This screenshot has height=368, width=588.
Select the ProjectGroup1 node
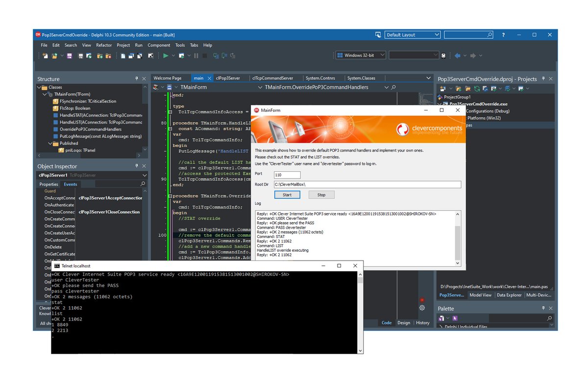pos(458,97)
